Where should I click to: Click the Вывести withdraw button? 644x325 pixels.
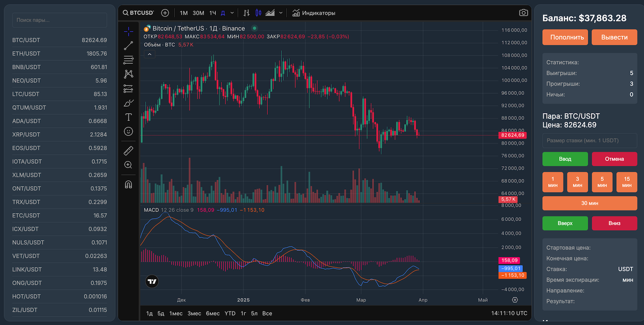coord(614,37)
